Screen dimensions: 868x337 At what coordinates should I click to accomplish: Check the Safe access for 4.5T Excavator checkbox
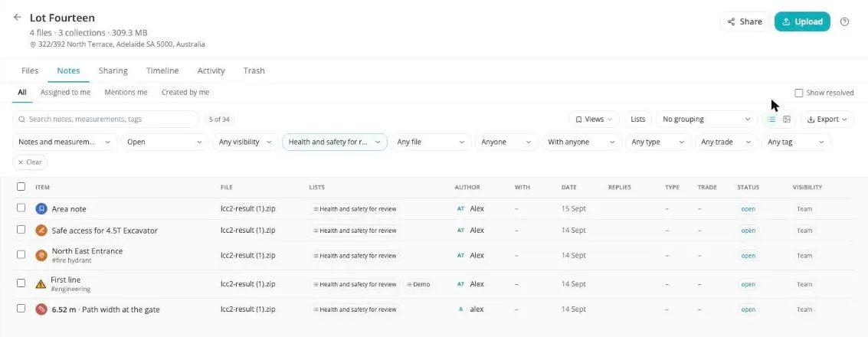click(x=21, y=229)
